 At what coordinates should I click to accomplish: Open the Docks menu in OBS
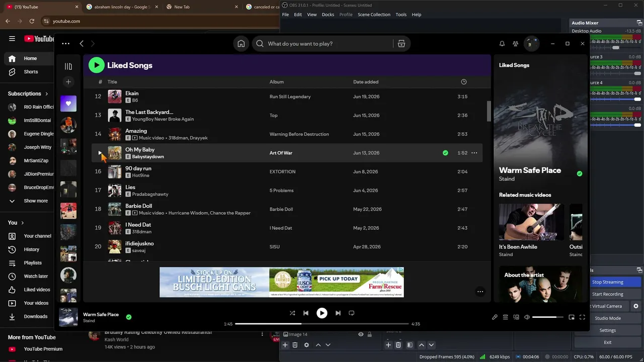coord(328,15)
